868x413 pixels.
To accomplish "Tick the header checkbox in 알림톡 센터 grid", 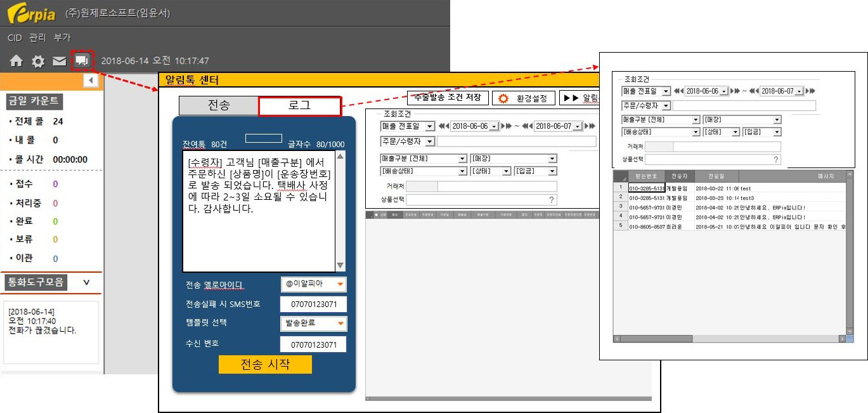I will pyautogui.click(x=375, y=215).
